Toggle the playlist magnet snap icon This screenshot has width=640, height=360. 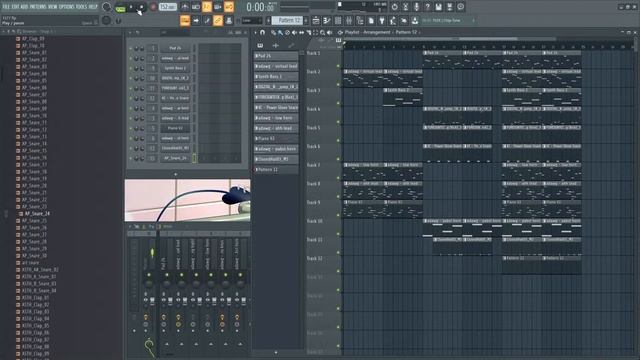point(262,32)
